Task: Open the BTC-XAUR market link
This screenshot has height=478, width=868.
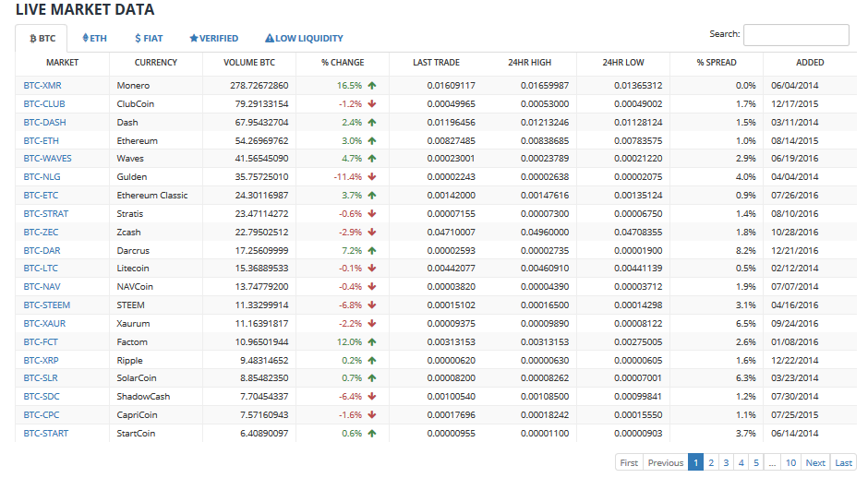Action: pyautogui.click(x=44, y=323)
